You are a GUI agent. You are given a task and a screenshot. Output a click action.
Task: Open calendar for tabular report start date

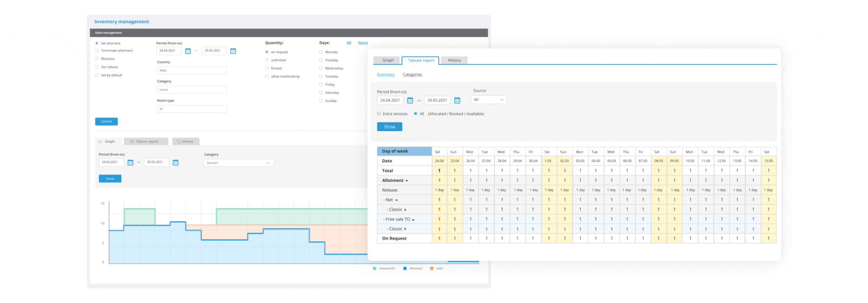410,101
